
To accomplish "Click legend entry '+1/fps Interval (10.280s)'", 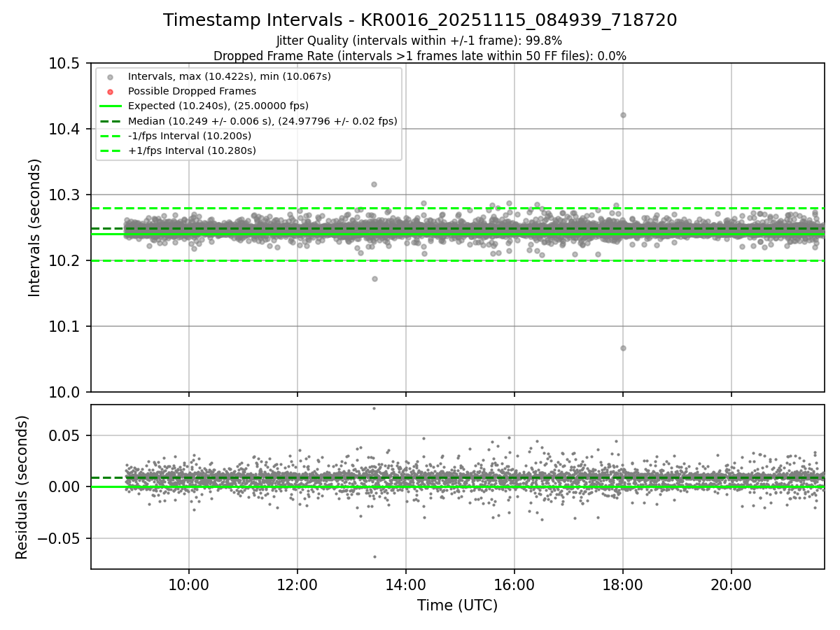I will pos(192,150).
